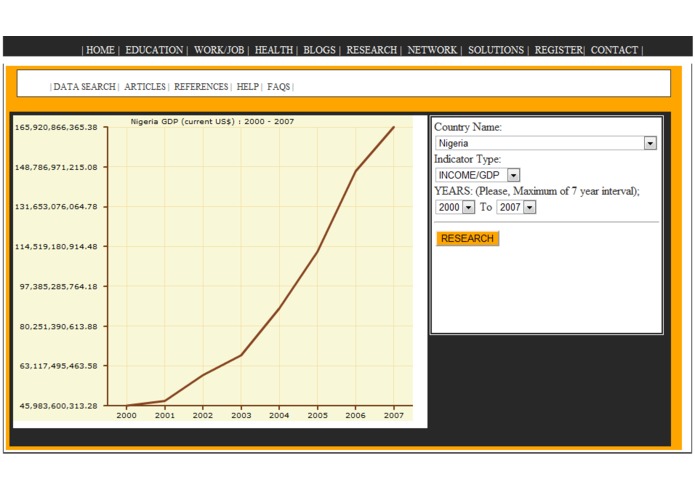Visit the BLOGS section
Viewport: 695px width, 494px height.
319,50
